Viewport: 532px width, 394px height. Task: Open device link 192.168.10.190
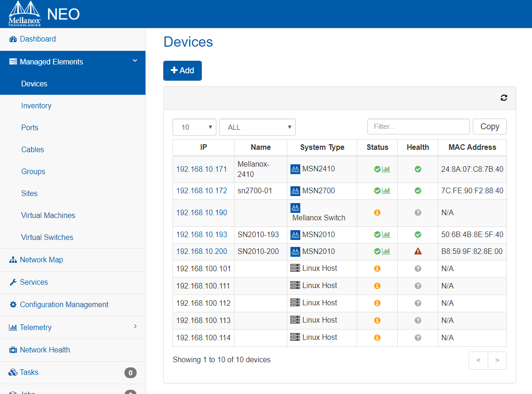(x=201, y=212)
